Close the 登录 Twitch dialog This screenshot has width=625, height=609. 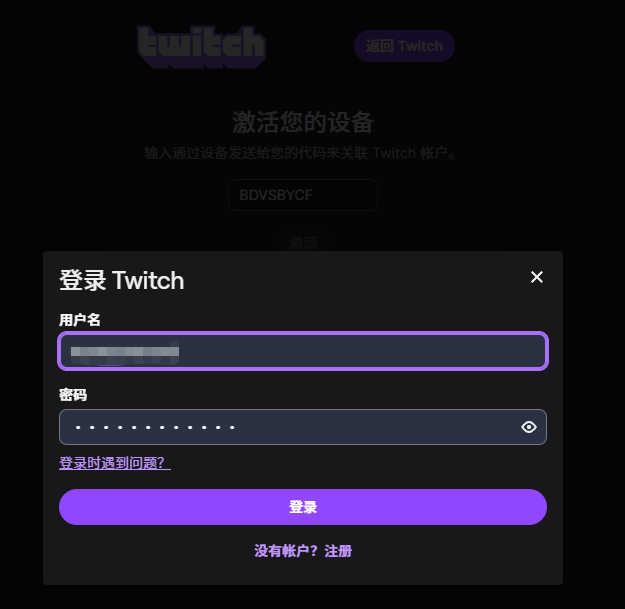tap(537, 277)
